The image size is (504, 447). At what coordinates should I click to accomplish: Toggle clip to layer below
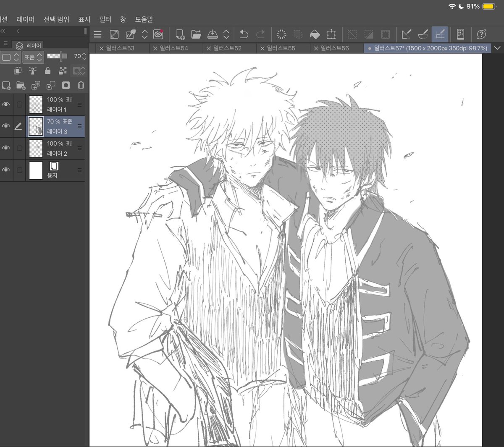click(x=18, y=71)
